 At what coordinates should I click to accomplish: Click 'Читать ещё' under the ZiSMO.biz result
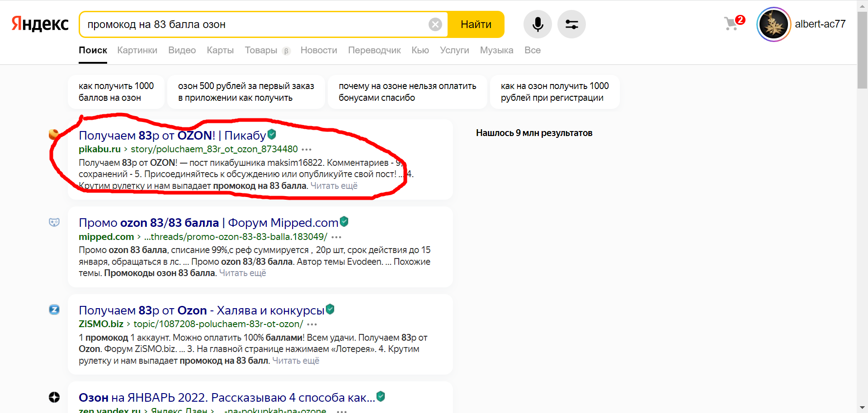(x=296, y=361)
